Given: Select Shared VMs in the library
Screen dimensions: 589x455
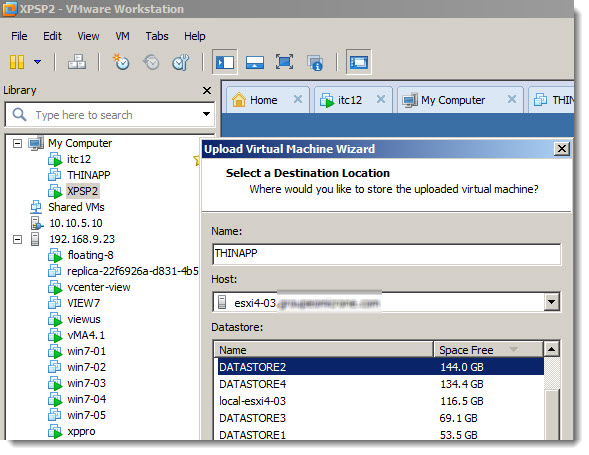Looking at the screenshot, I should click(76, 207).
